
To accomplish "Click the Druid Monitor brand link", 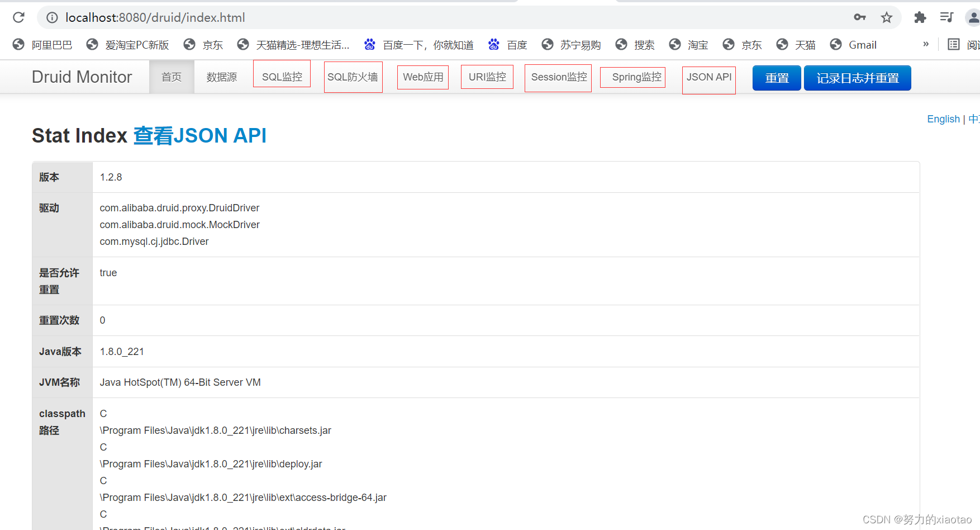I will [82, 77].
